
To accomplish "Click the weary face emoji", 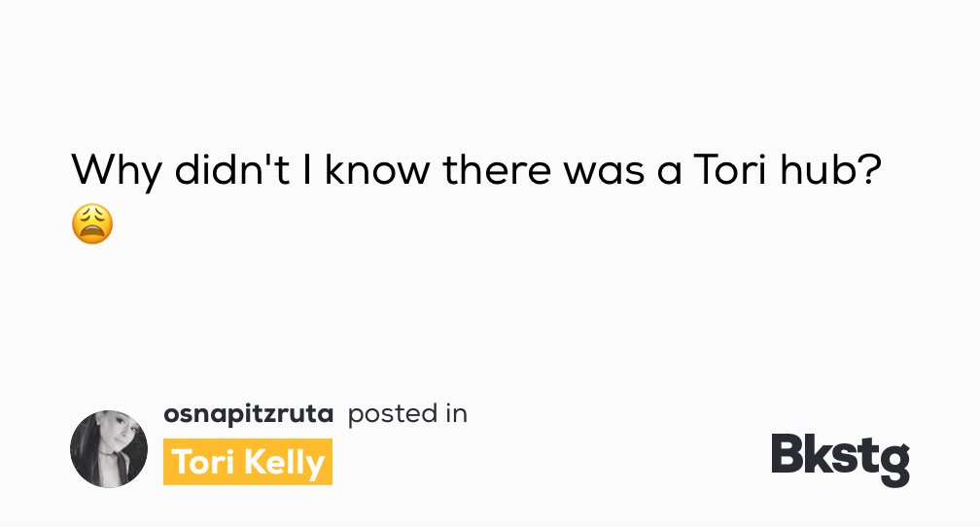I will 92,224.
